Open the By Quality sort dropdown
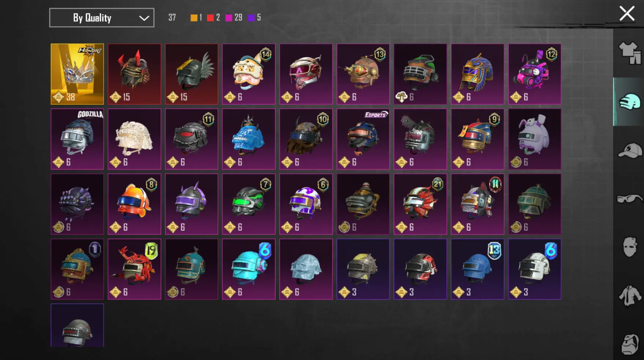 (102, 18)
